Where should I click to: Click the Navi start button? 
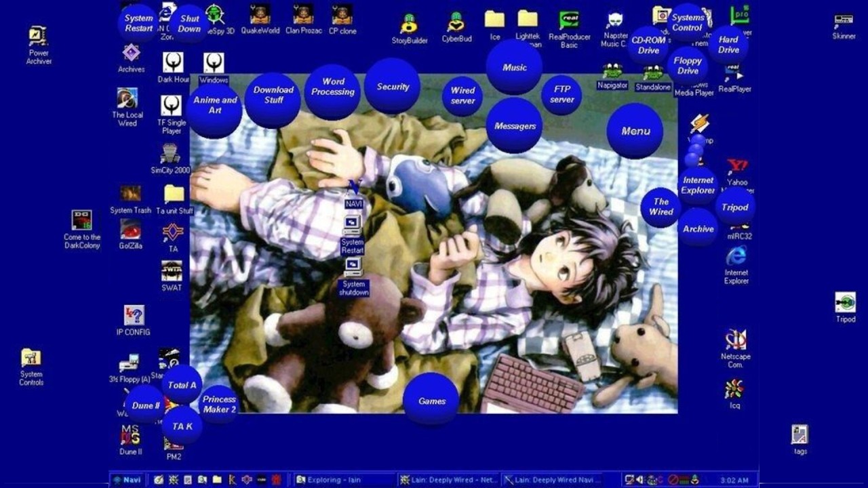127,480
